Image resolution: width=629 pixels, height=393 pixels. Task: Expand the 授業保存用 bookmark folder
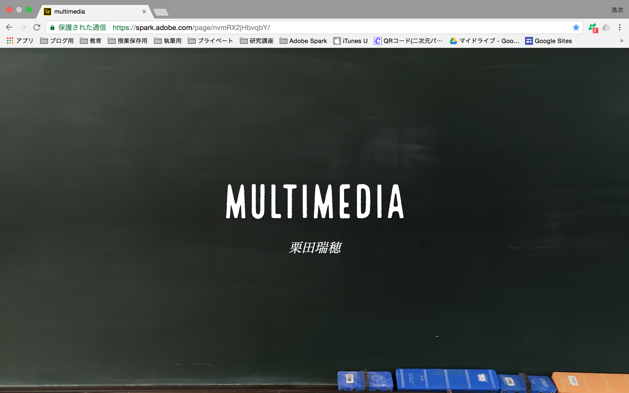127,41
